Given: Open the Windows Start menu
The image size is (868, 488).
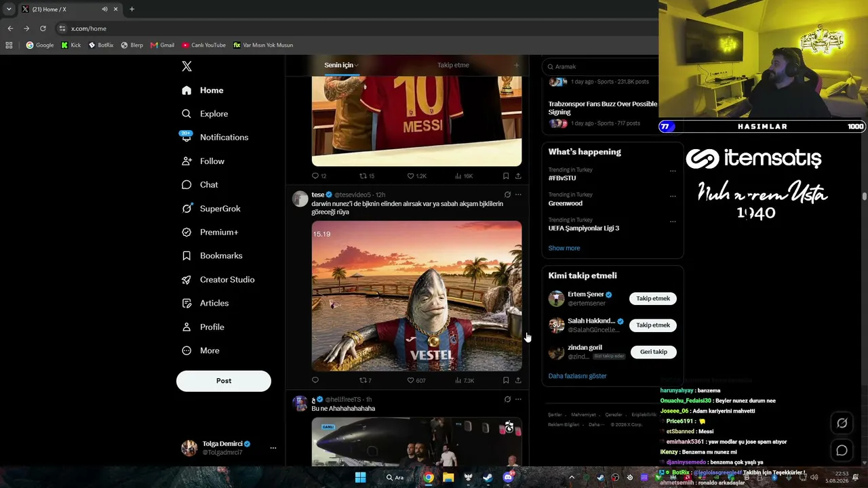Looking at the screenshot, I should (361, 477).
